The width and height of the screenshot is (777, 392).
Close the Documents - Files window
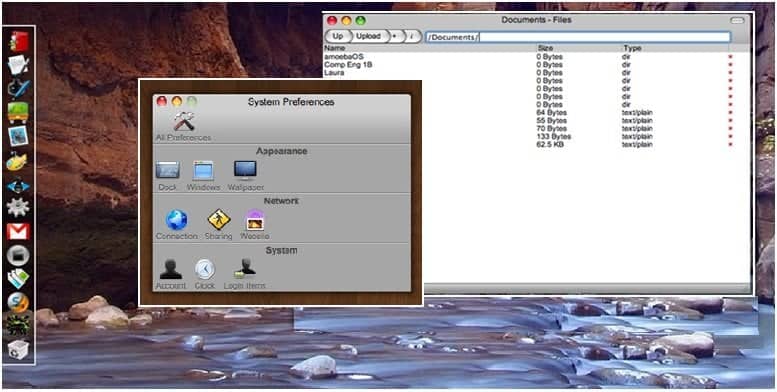tap(332, 20)
